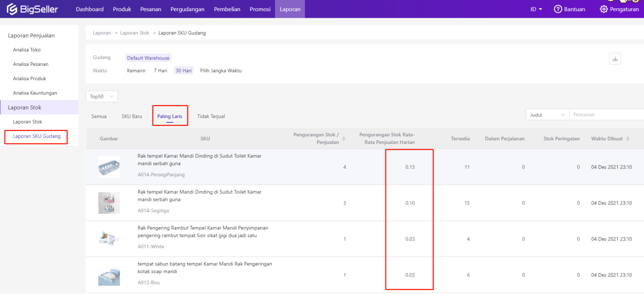Viewport: 644px width, 294px height.
Task: Choose Pilih Jangka Waktu custom range
Action: (221, 70)
